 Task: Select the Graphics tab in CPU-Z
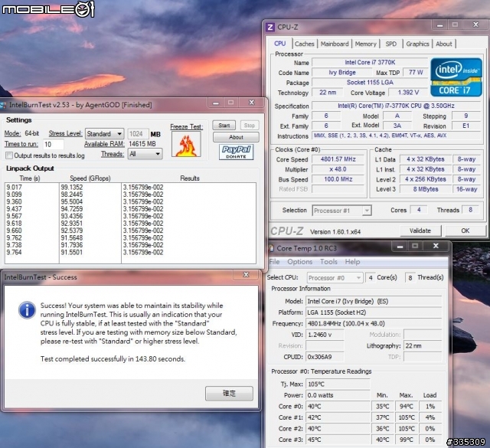(417, 44)
